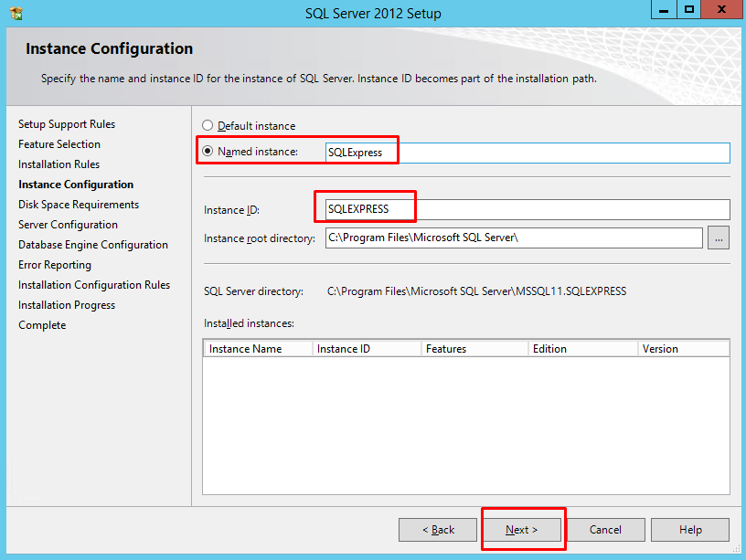Click the Cancel button
Viewport: 746px width, 560px height.
coord(605,530)
